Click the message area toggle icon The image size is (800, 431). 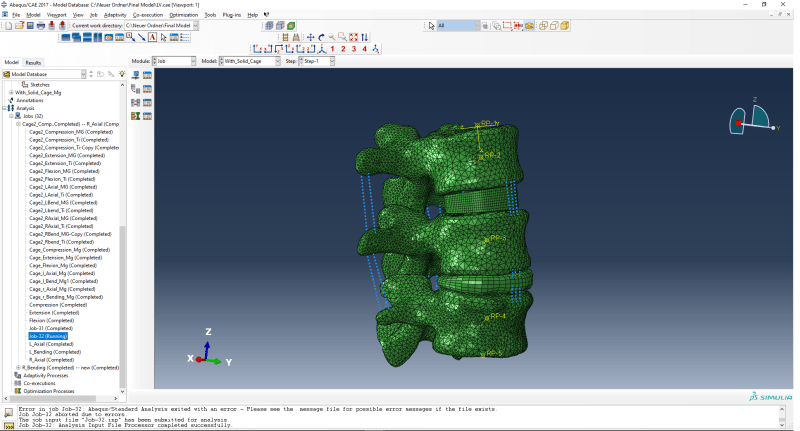coord(9,412)
